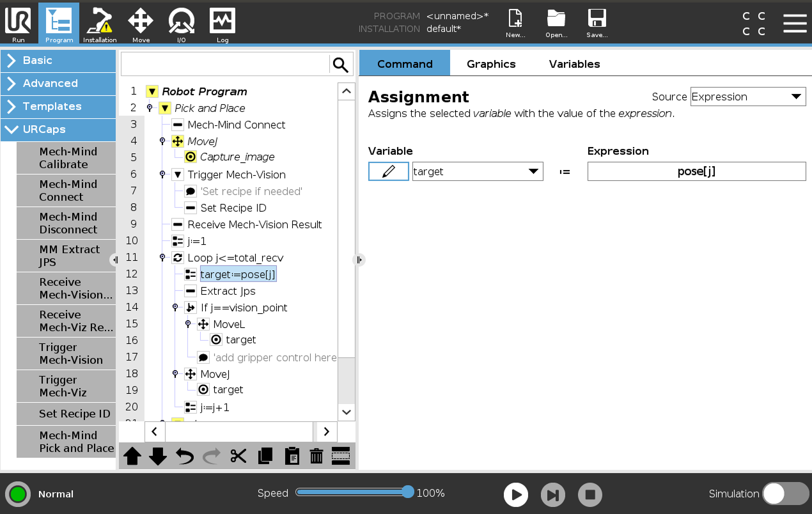Open the I/O screen
The width and height of the screenshot is (812, 514).
click(182, 23)
